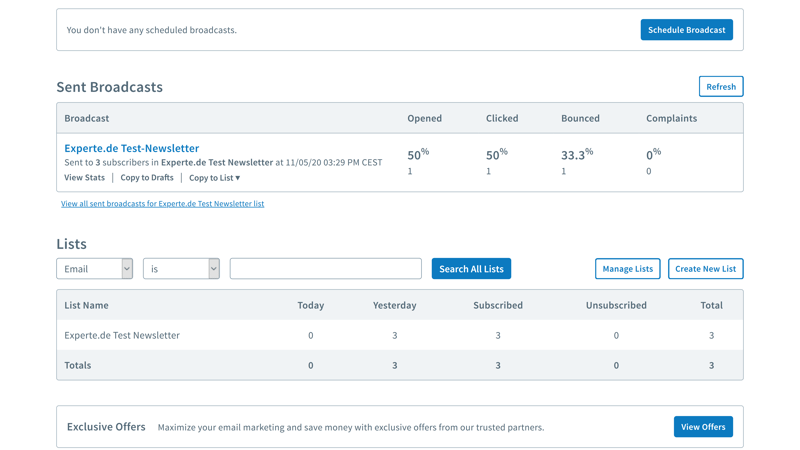Focus the list search text box

coord(325,269)
